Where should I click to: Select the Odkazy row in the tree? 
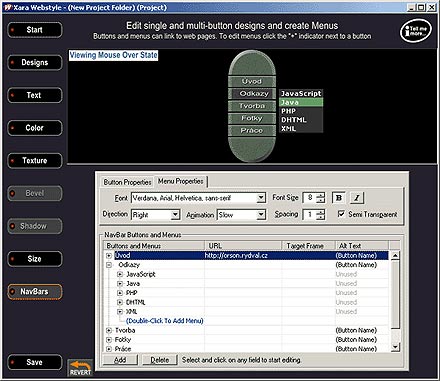[129, 265]
